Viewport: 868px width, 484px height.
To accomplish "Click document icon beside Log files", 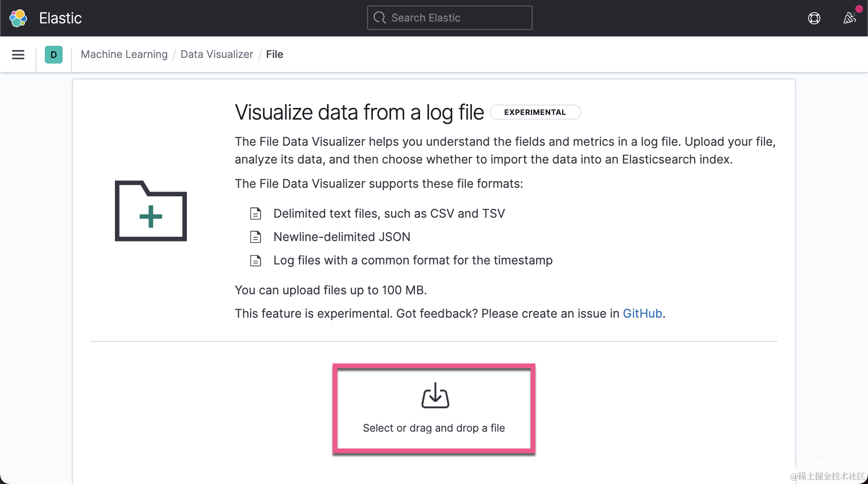I will coord(256,260).
